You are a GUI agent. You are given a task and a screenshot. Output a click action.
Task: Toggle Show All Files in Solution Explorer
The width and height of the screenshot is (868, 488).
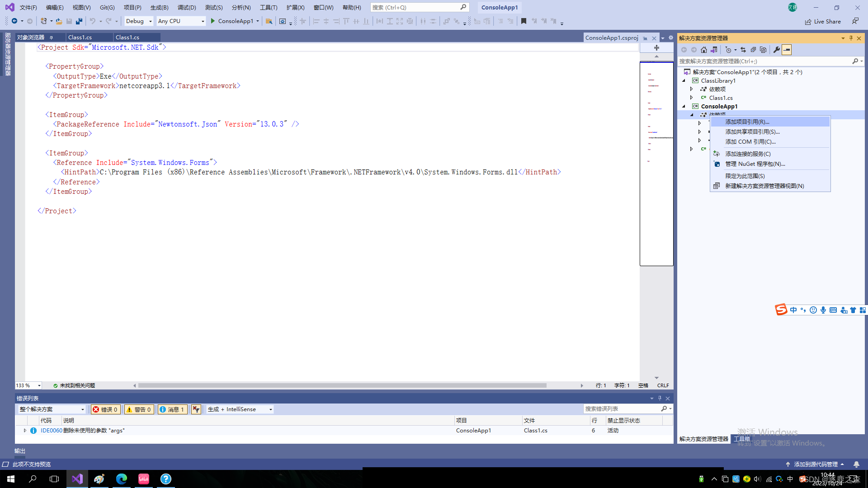click(x=763, y=50)
